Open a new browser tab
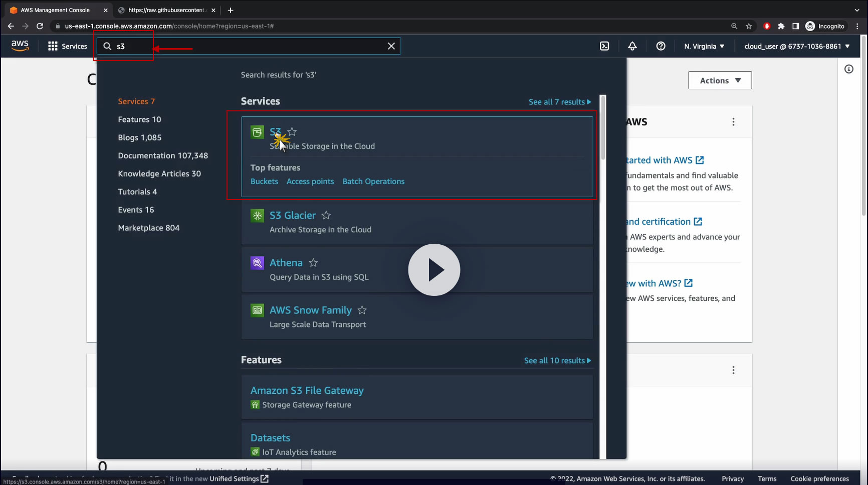This screenshot has width=868, height=485. [x=231, y=10]
